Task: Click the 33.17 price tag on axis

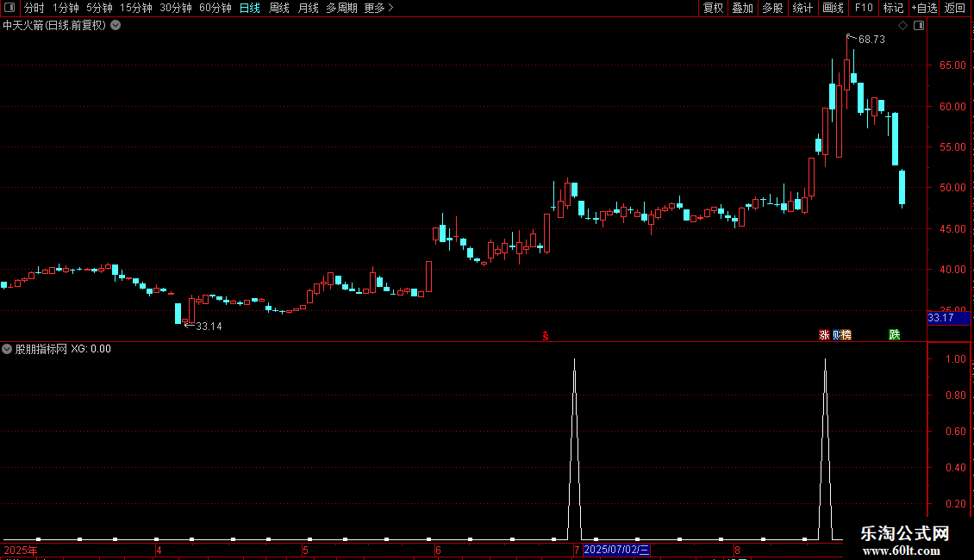Action: click(948, 318)
